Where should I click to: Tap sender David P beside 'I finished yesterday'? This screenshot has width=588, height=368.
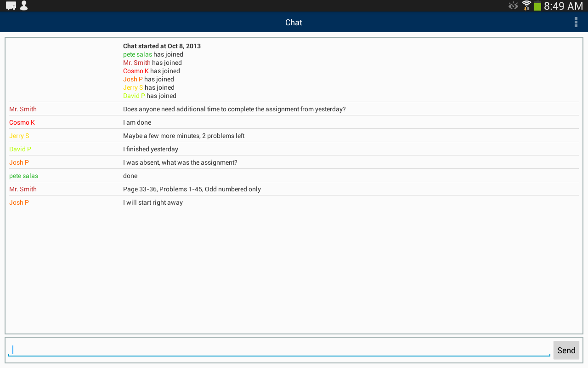[20, 149]
